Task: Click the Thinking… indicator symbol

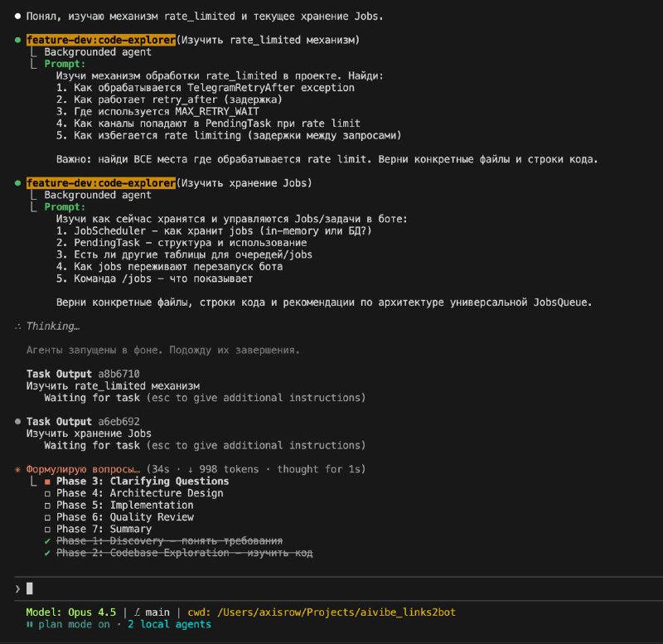Action: (18, 327)
